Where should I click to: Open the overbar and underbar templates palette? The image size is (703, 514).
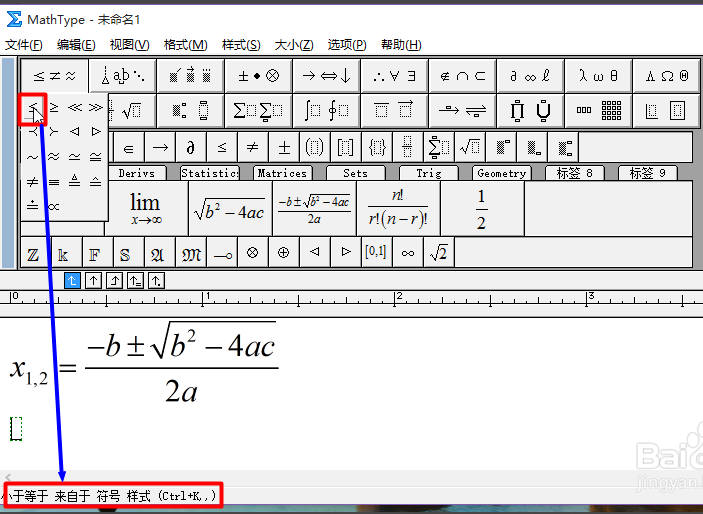(395, 110)
